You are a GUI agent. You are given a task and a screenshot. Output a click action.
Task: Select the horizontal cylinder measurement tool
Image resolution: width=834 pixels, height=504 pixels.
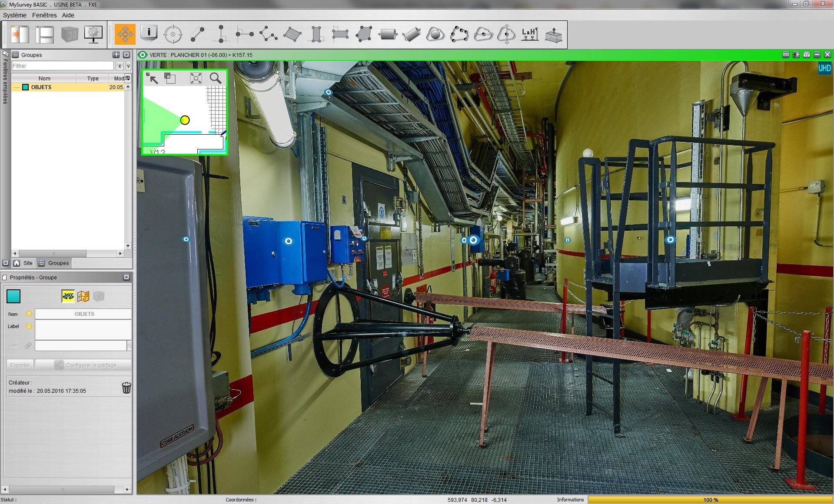pos(388,34)
